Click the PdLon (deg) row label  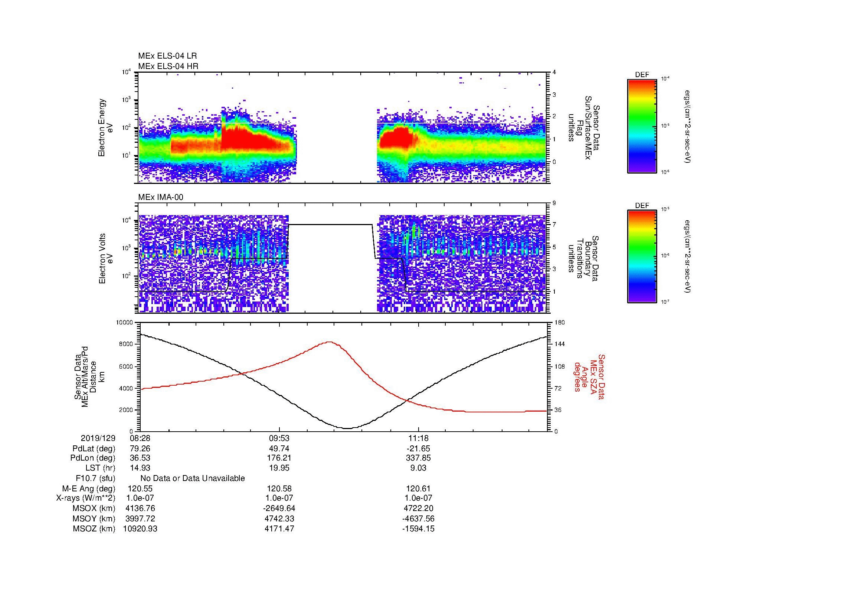click(x=93, y=458)
